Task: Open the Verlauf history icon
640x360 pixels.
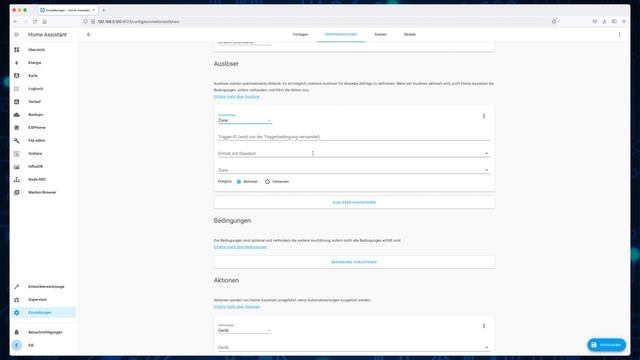Action: click(17, 102)
